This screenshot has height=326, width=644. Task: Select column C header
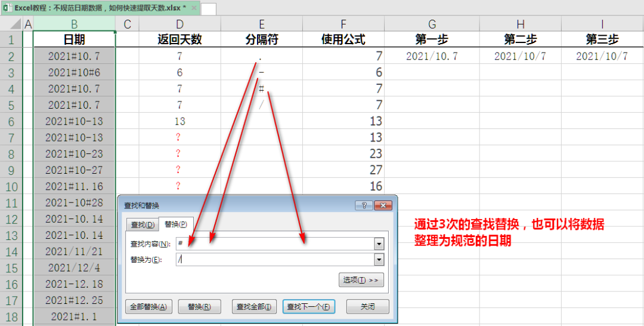pos(128,24)
